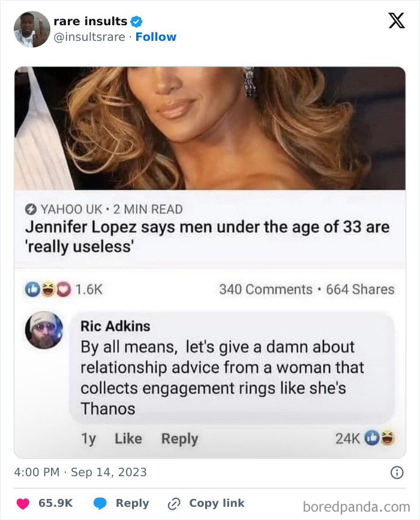The image size is (420, 520).
Task: Open the tweet info circle icon
Action: [397, 473]
